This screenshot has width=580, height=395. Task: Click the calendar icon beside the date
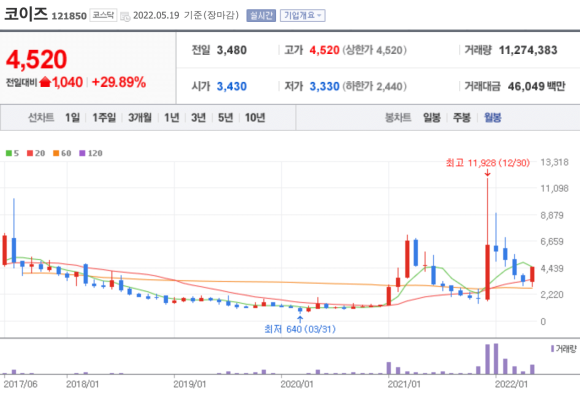[x=125, y=16]
